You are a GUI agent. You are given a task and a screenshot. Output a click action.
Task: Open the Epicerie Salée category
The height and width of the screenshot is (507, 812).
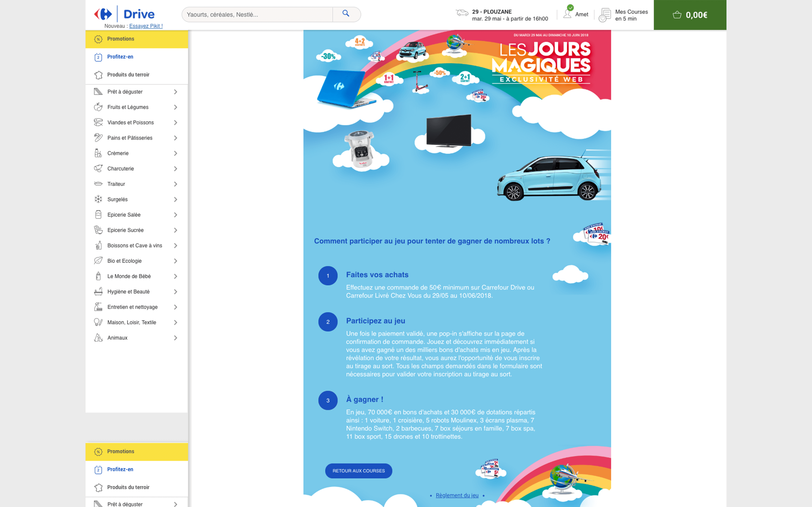coord(136,214)
